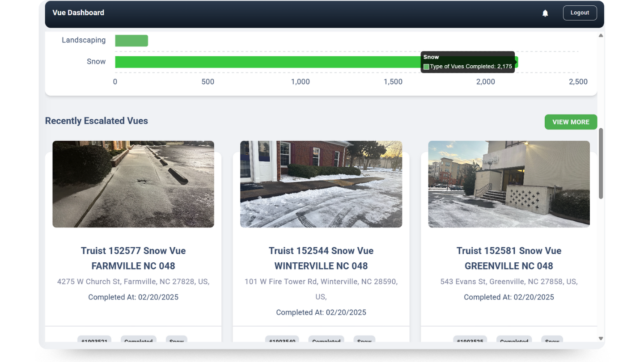Click the Recently Escalated Vues heading
The height and width of the screenshot is (362, 644).
[x=97, y=121]
